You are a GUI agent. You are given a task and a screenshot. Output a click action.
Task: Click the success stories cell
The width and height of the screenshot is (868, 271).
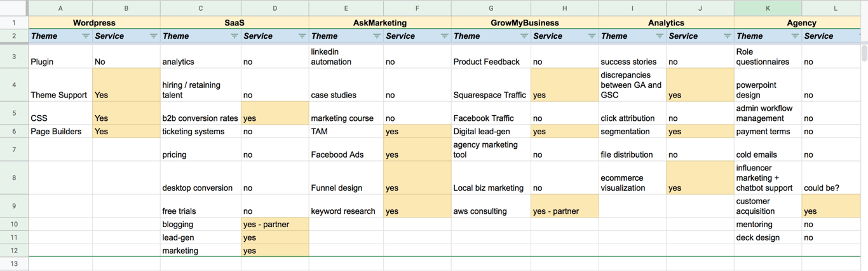(x=632, y=56)
